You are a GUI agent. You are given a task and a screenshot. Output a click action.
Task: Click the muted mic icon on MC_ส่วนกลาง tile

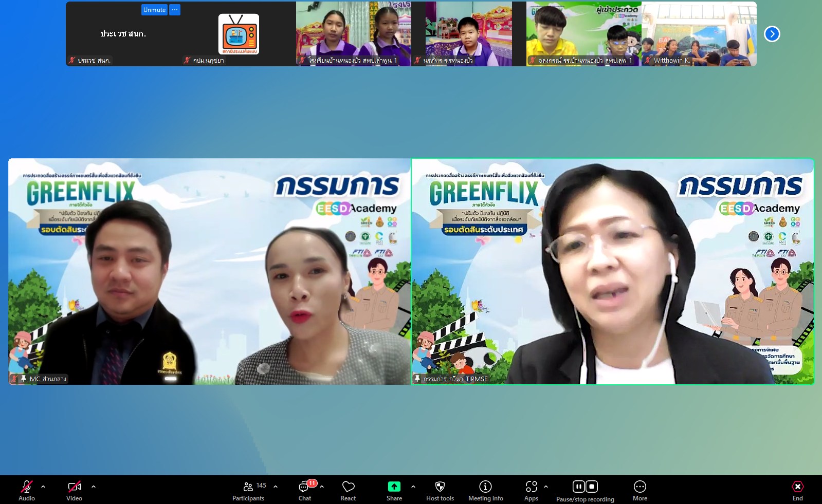tap(14, 379)
